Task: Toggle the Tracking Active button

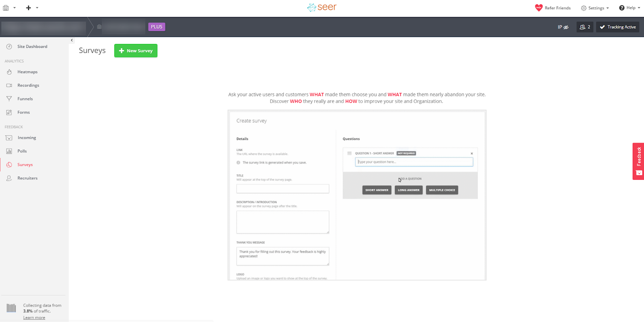Action: (x=617, y=27)
